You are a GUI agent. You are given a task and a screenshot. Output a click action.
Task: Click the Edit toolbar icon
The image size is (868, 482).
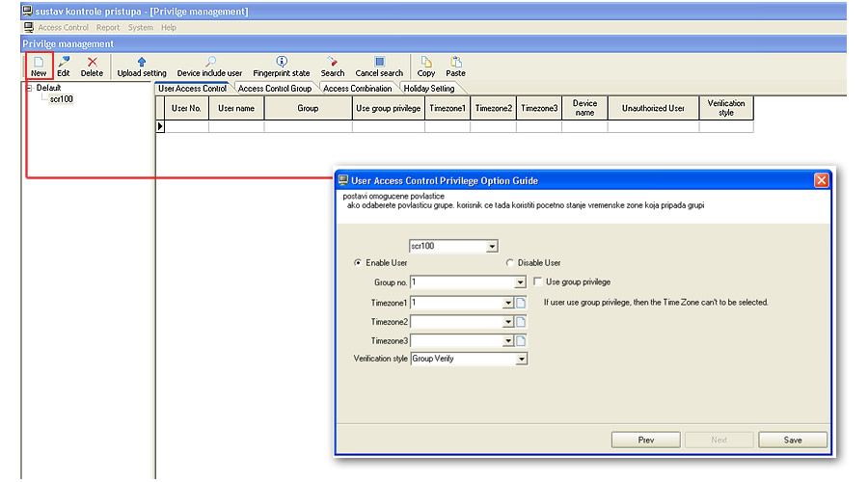pos(64,66)
